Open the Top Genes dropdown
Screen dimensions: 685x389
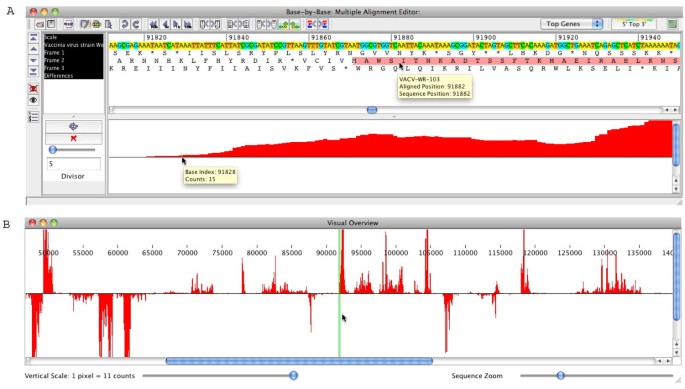[571, 24]
